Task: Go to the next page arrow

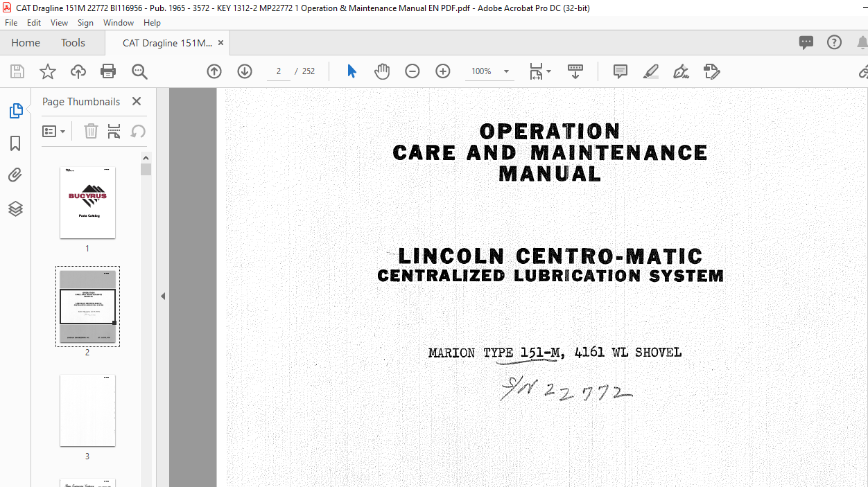Action: click(245, 71)
